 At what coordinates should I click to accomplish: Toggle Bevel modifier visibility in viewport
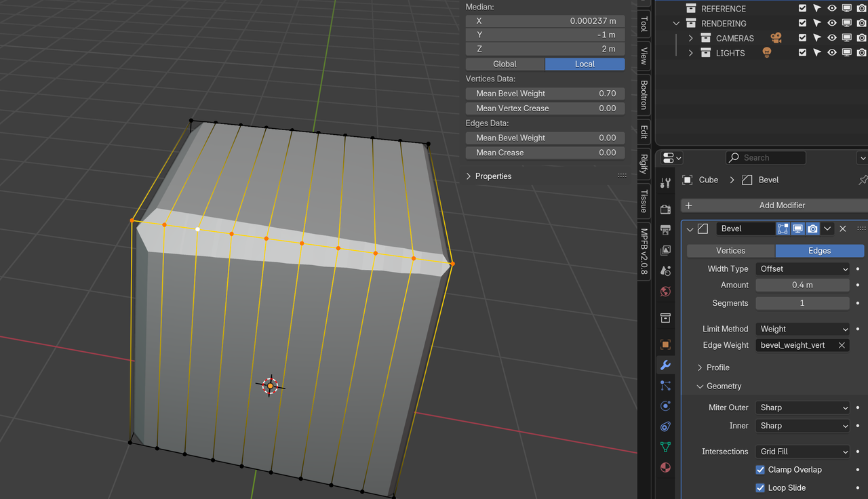797,228
